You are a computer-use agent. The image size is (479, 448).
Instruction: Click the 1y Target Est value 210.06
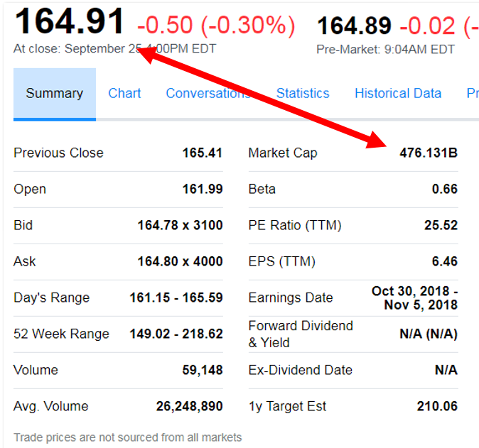[x=437, y=406]
